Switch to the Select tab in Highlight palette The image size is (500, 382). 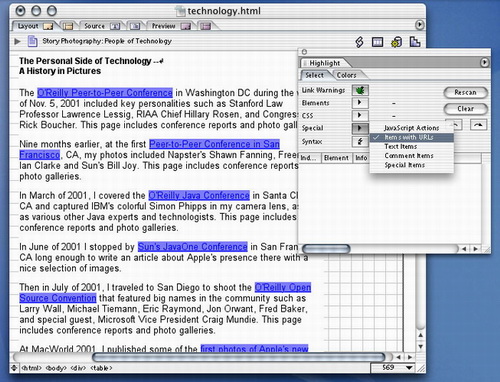[314, 75]
